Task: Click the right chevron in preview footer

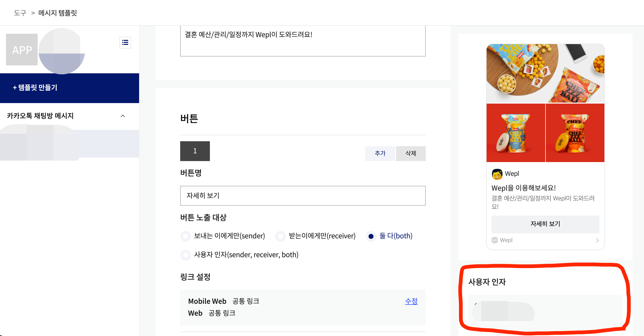Action: pyautogui.click(x=597, y=240)
